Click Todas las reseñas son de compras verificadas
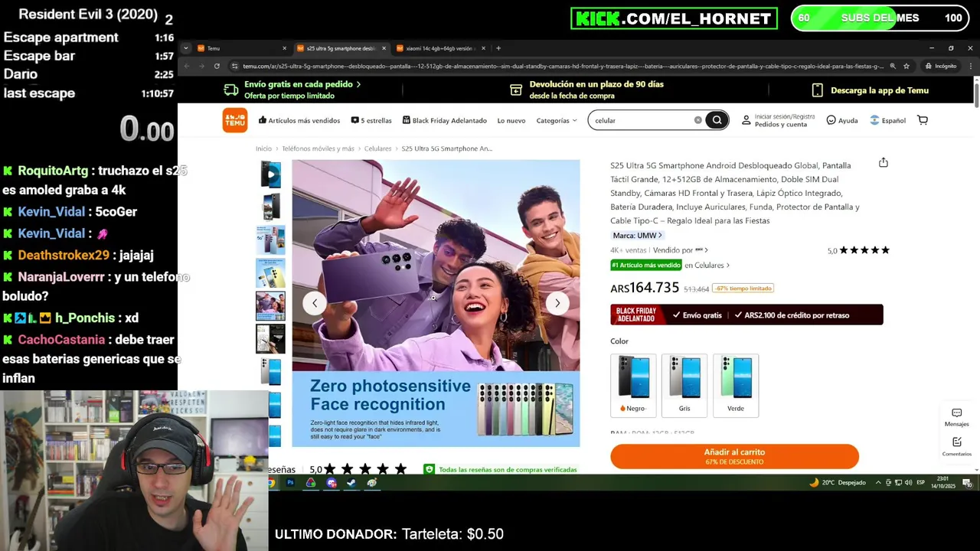 pyautogui.click(x=501, y=469)
